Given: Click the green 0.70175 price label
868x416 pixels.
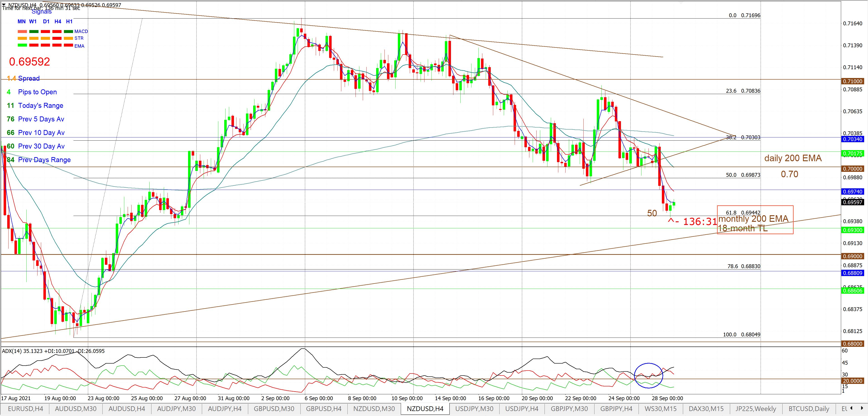Looking at the screenshot, I should point(852,154).
